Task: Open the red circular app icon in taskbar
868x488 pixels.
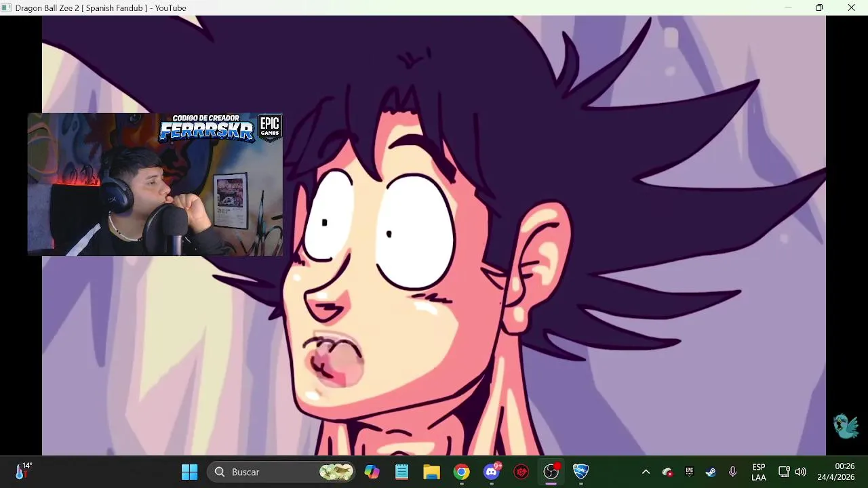Action: (521, 472)
